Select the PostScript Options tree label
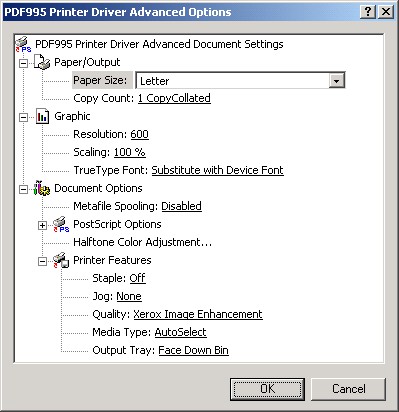The height and width of the screenshot is (412, 399). (x=117, y=224)
